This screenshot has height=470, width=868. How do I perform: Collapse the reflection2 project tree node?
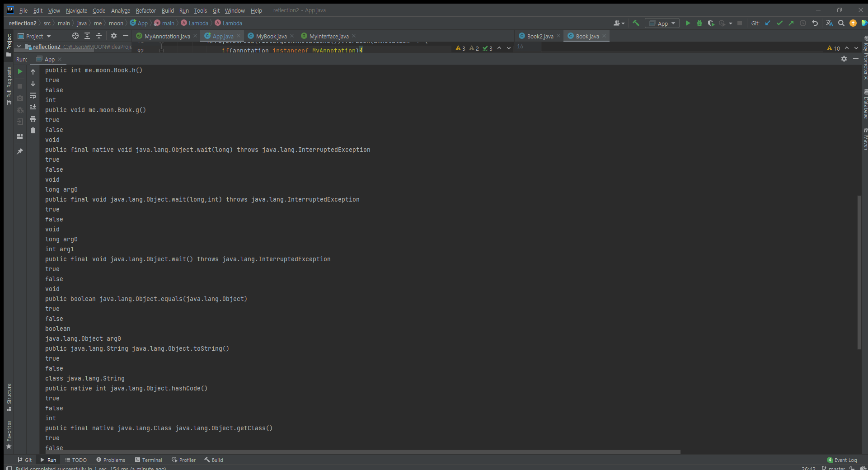tap(19, 47)
